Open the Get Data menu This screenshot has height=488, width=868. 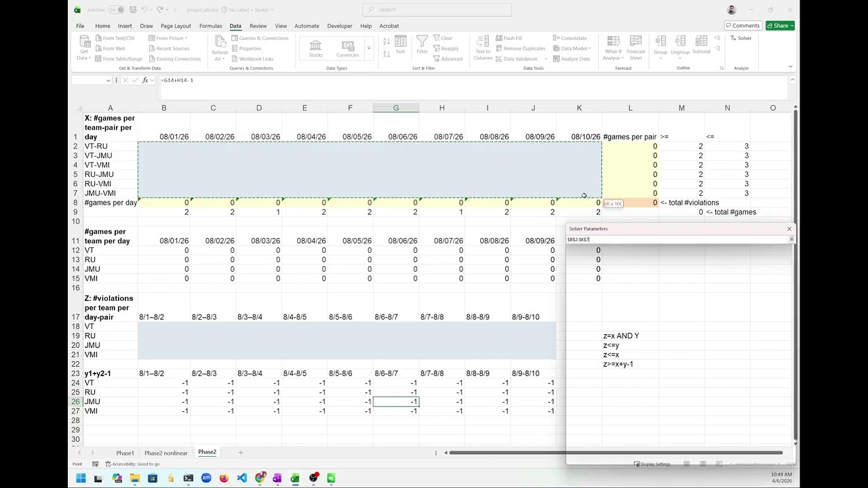pos(83,48)
